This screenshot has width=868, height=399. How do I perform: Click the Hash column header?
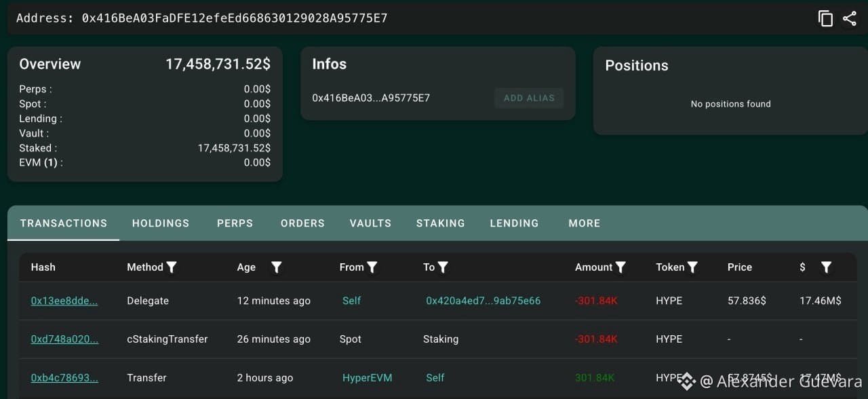(43, 267)
